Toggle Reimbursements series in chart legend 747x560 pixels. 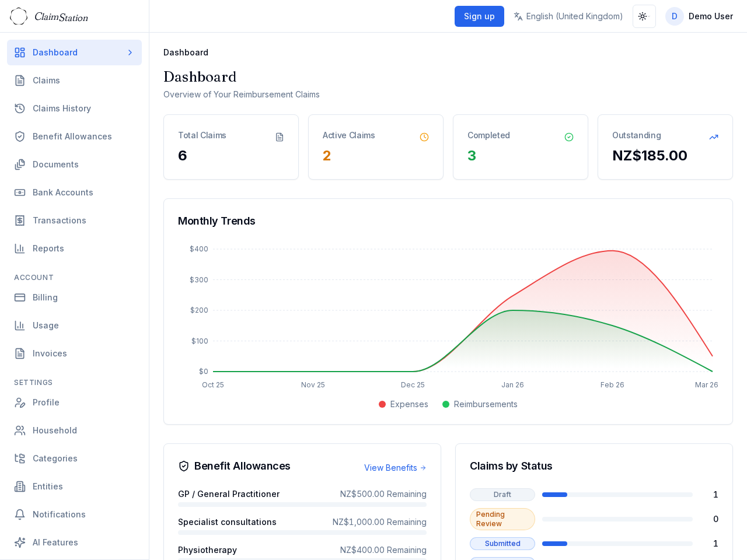(480, 404)
